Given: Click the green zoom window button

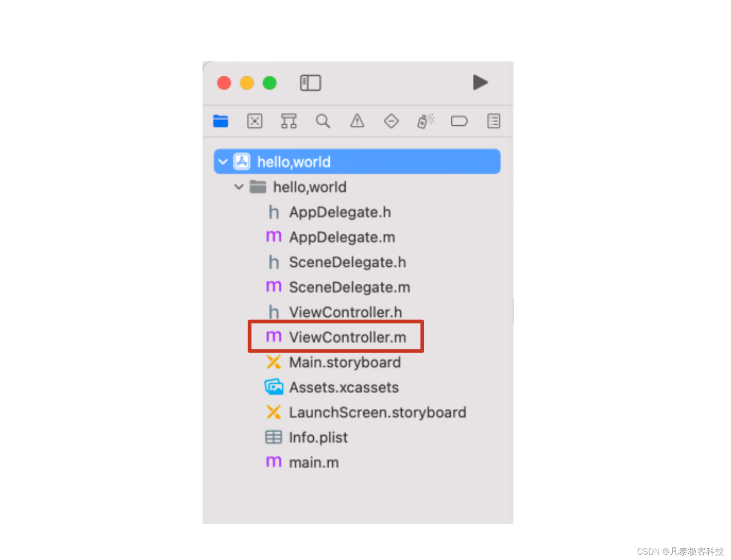Looking at the screenshot, I should click(270, 83).
